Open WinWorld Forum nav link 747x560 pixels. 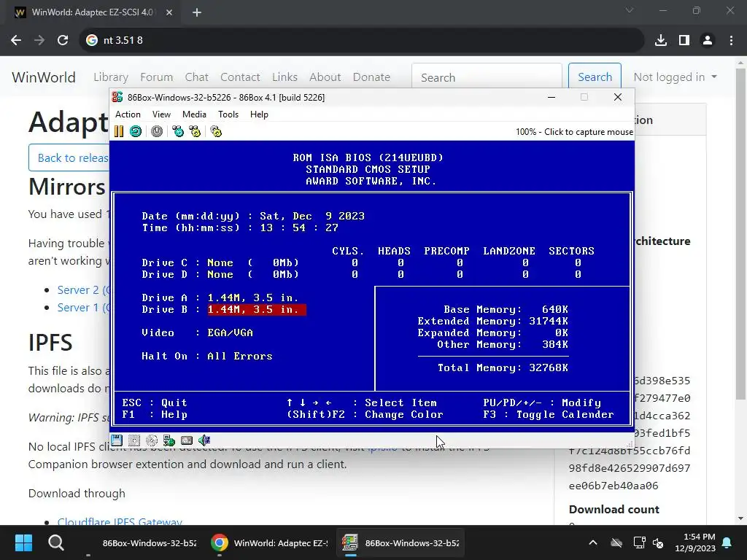pos(156,77)
